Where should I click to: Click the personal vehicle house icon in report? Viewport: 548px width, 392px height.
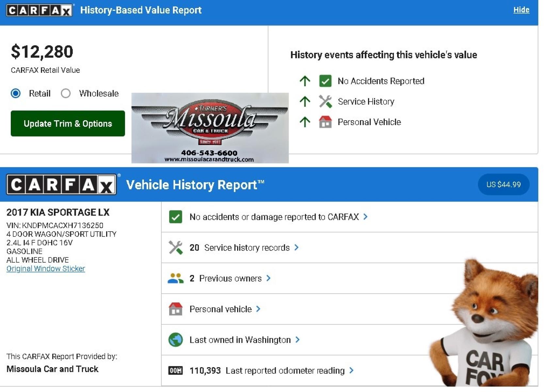[175, 309]
